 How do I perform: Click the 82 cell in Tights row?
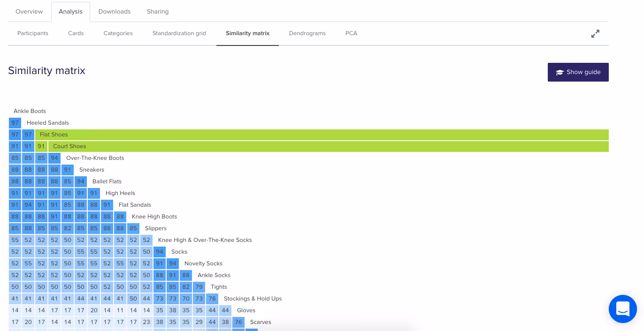[x=186, y=287]
